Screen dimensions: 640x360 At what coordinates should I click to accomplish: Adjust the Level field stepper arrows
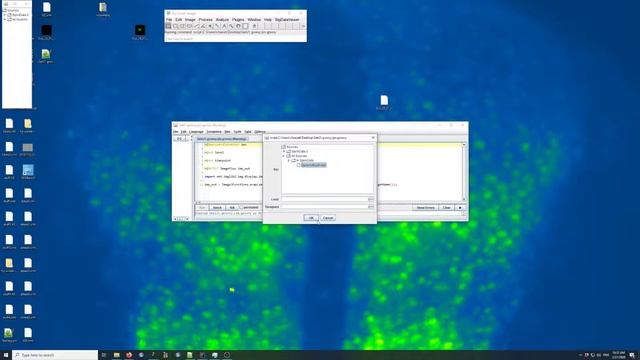pyautogui.click(x=371, y=199)
